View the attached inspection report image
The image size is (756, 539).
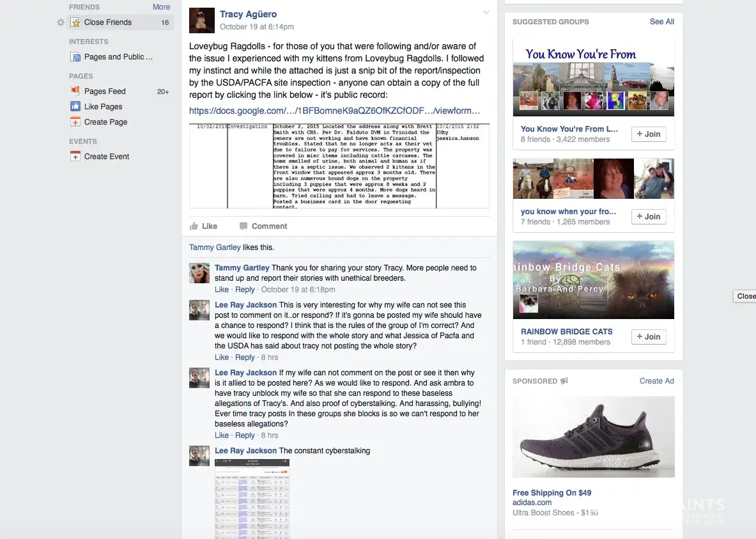[339, 166]
